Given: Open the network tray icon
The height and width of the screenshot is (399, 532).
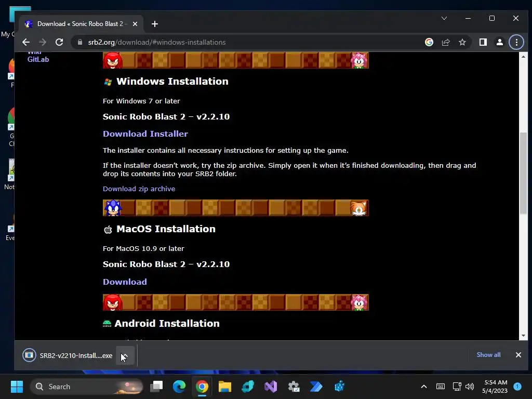Looking at the screenshot, I should click(x=457, y=387).
